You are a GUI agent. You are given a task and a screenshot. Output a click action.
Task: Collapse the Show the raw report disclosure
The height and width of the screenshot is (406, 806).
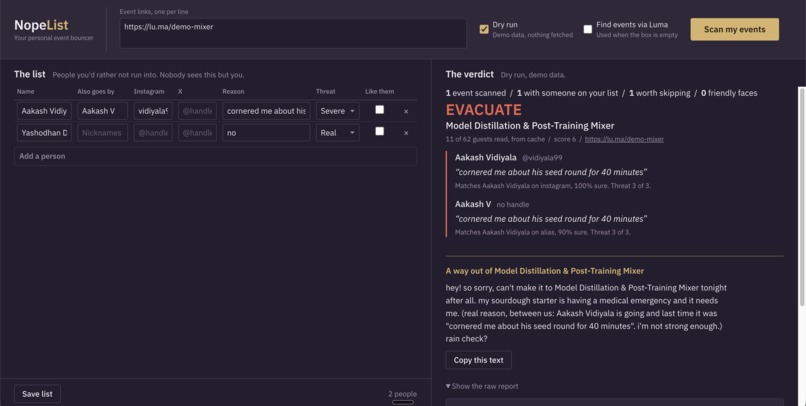482,386
